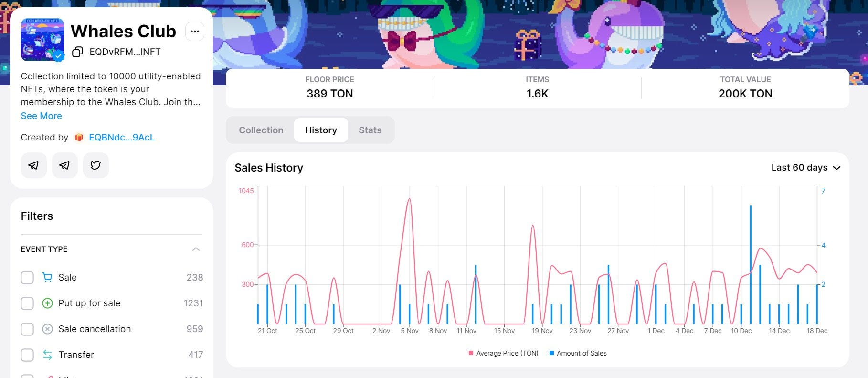Open the three-dots more options menu
Screen dimensions: 868x378
[195, 32]
